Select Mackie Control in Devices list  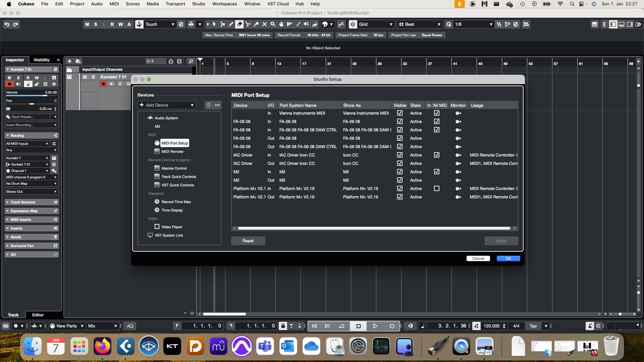174,168
